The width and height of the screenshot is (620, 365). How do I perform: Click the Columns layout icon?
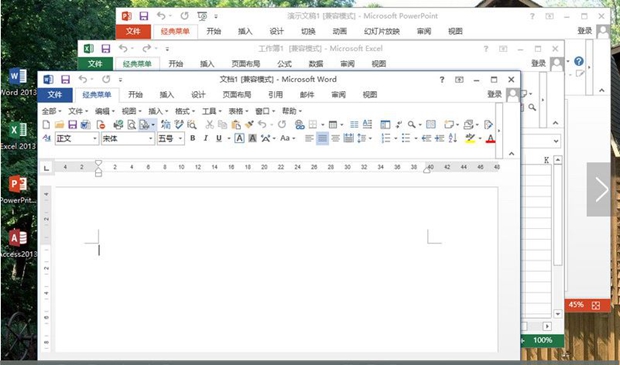click(x=354, y=125)
